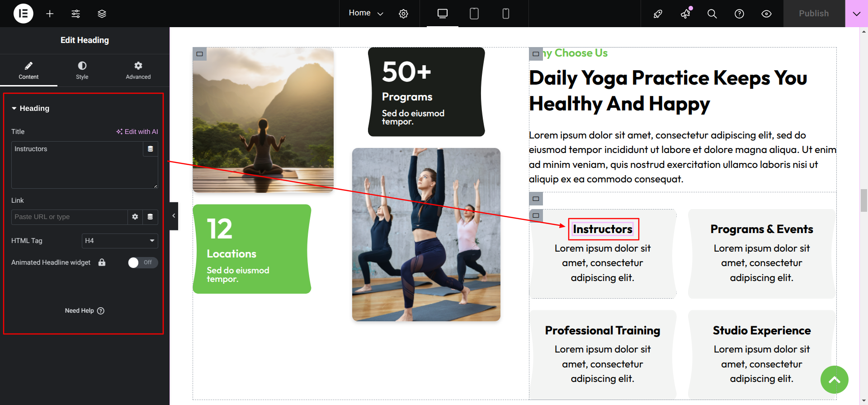Open page settings gear icon
The height and width of the screenshot is (405, 868).
point(403,14)
